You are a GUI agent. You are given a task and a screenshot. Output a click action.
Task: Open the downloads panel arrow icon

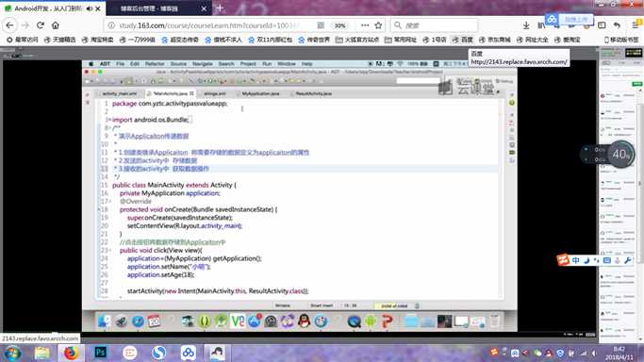click(526, 25)
